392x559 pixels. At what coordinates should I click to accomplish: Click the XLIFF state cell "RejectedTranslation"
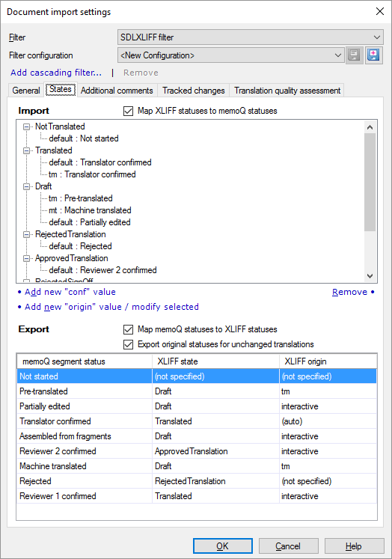click(215, 481)
